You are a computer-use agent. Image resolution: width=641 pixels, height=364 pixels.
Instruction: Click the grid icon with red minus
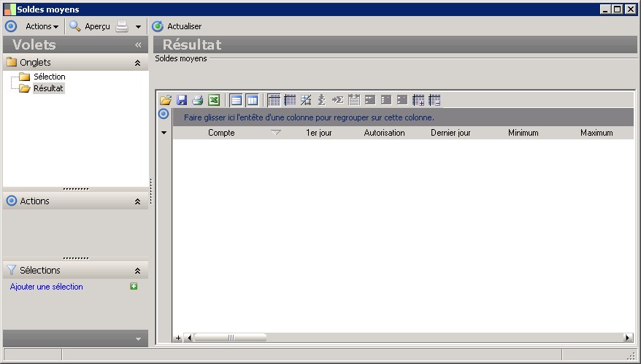pos(434,100)
